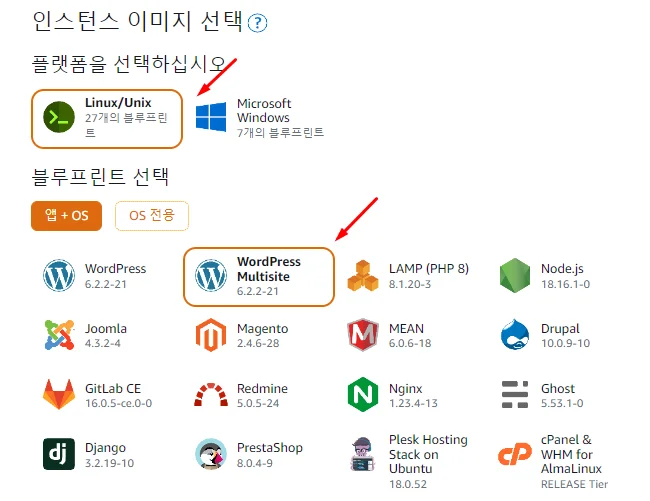Click the Django blueprint name
The height and width of the screenshot is (501, 650).
tap(105, 448)
